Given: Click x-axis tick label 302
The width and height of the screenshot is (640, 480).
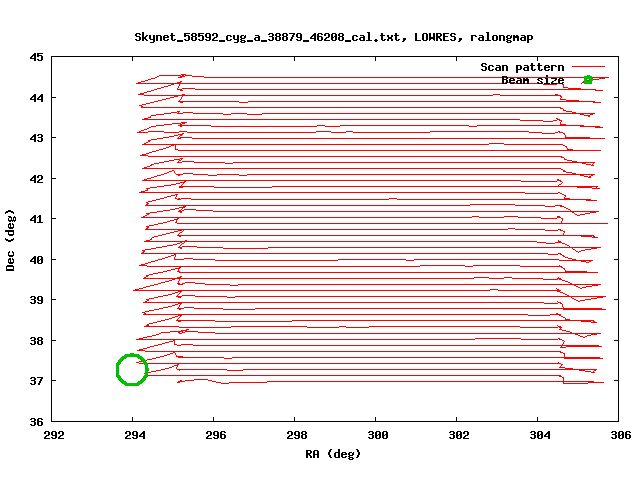Looking at the screenshot, I should [459, 435].
